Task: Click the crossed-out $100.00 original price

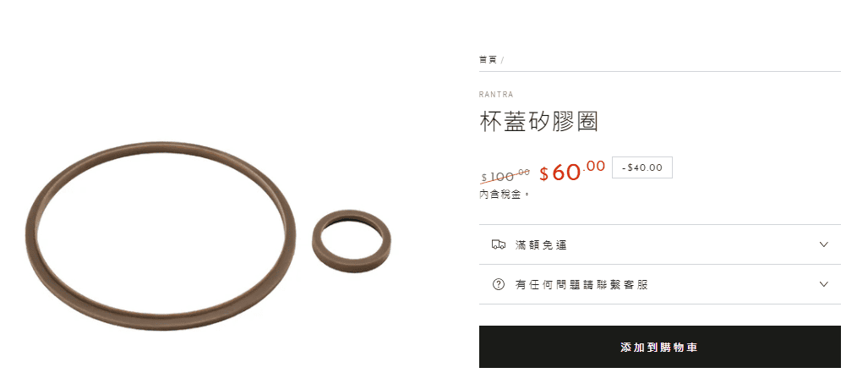Action: point(505,177)
